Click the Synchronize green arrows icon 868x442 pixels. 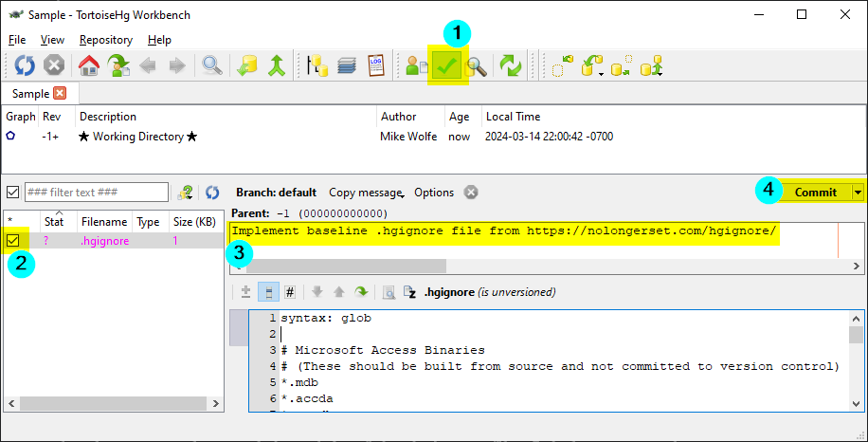tap(511, 65)
